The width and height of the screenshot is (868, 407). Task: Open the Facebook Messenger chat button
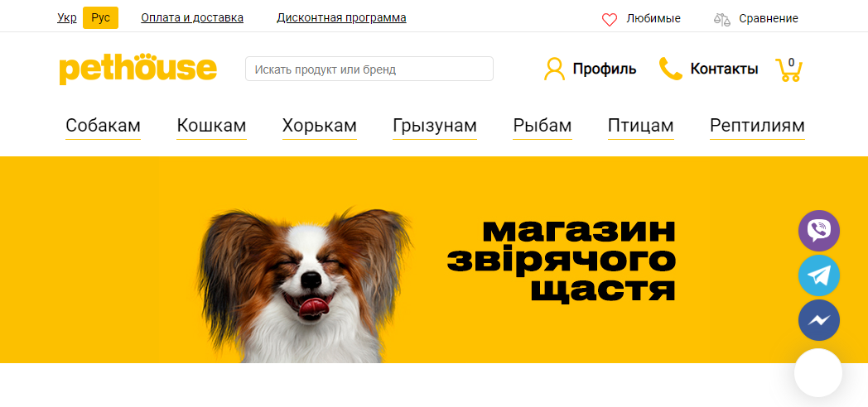(x=819, y=320)
